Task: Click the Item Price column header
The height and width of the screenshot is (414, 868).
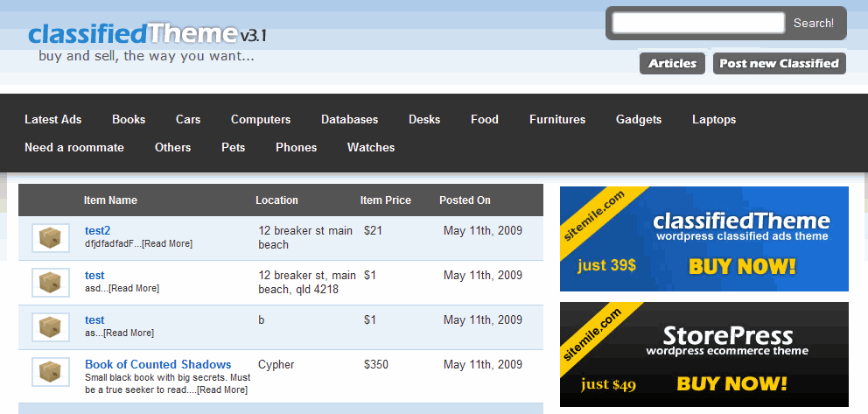Action: 386,200
